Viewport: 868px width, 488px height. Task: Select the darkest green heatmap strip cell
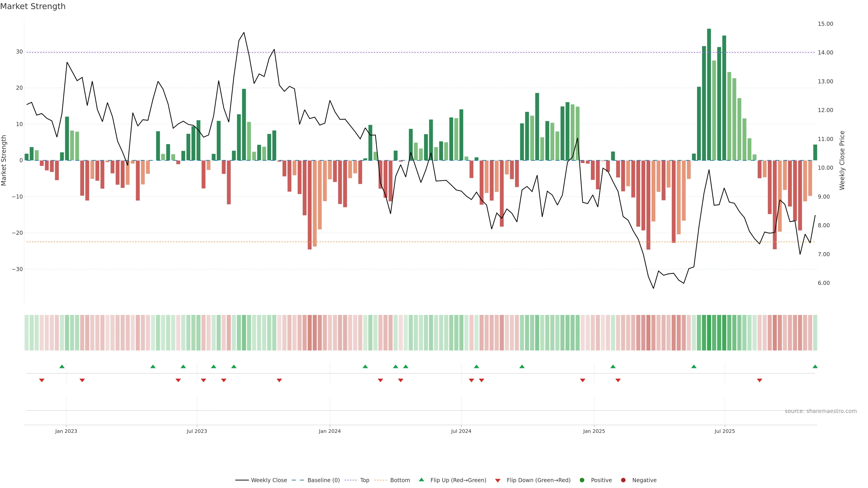click(709, 332)
